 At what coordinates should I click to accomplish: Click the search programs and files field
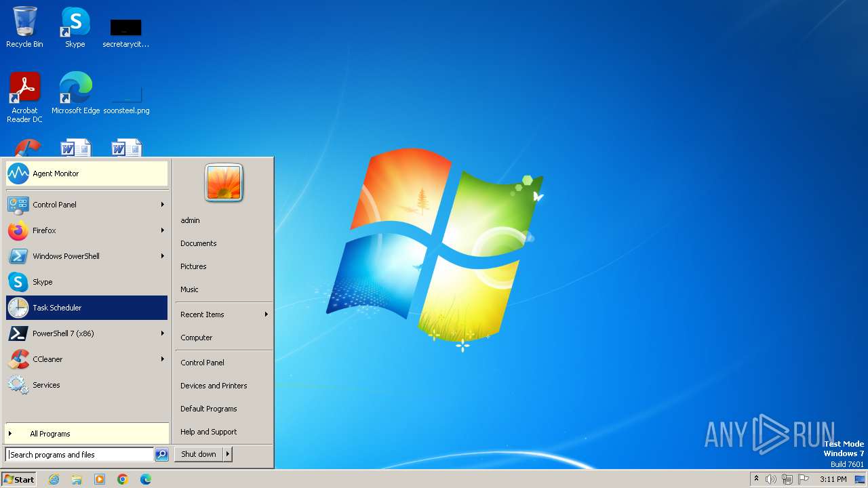click(80, 455)
